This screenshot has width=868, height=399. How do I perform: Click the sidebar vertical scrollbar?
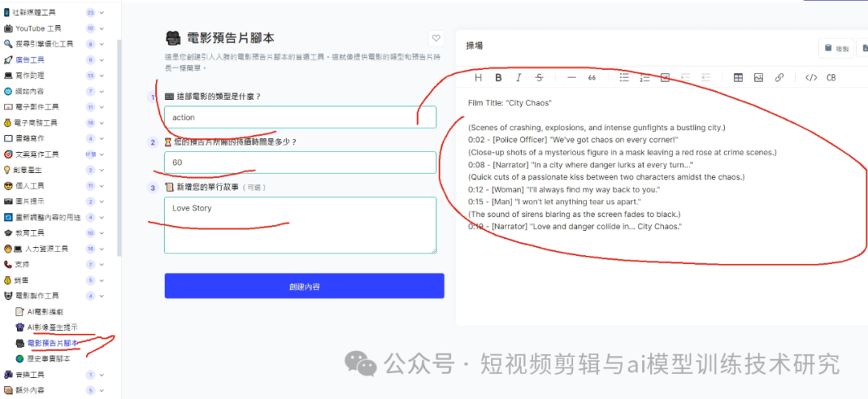point(119,147)
